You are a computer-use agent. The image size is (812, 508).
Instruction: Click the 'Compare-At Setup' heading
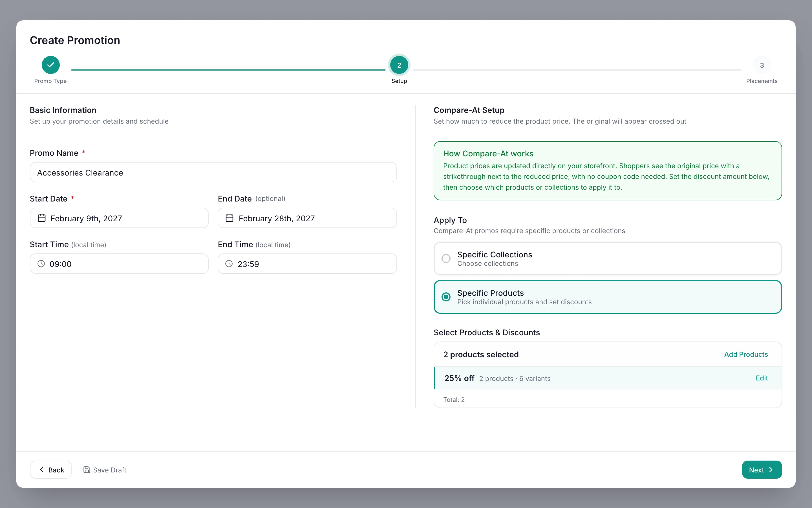click(469, 110)
